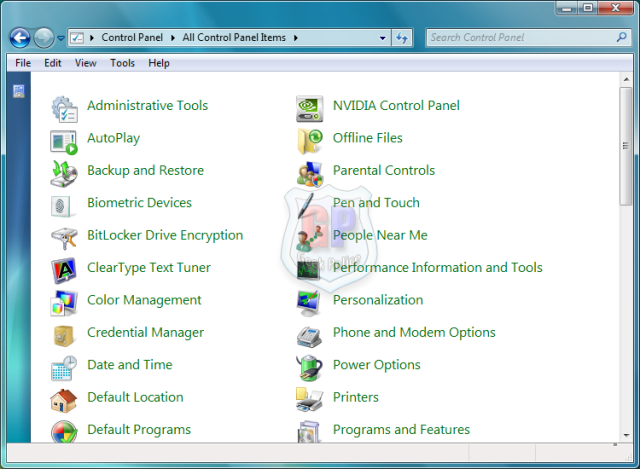
Task: Open Phone and Modem Options link
Action: pyautogui.click(x=414, y=332)
